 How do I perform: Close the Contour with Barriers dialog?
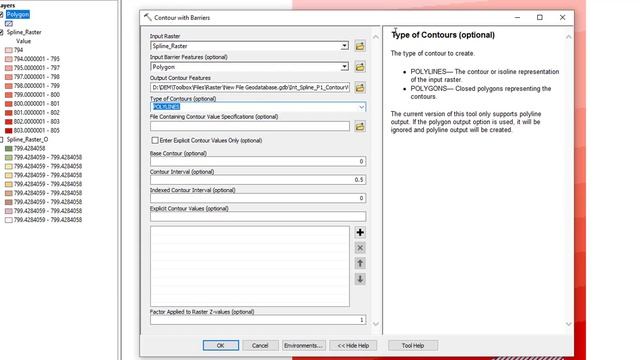(x=562, y=17)
